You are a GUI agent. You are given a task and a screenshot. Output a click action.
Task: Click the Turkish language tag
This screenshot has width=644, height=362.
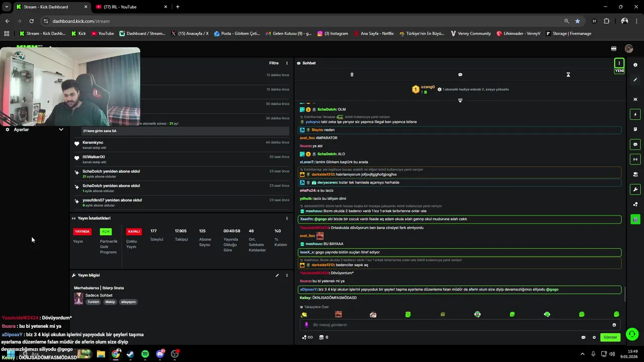93,302
